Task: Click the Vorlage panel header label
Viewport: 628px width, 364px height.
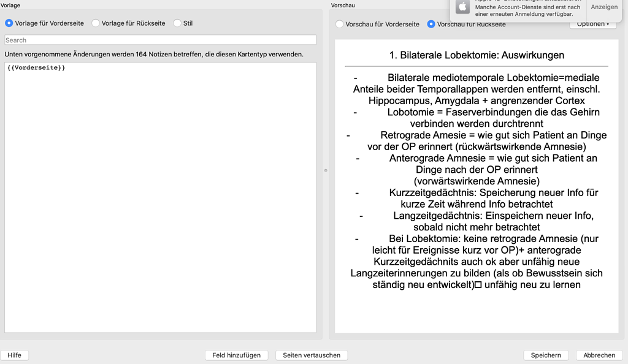Action: (x=10, y=5)
